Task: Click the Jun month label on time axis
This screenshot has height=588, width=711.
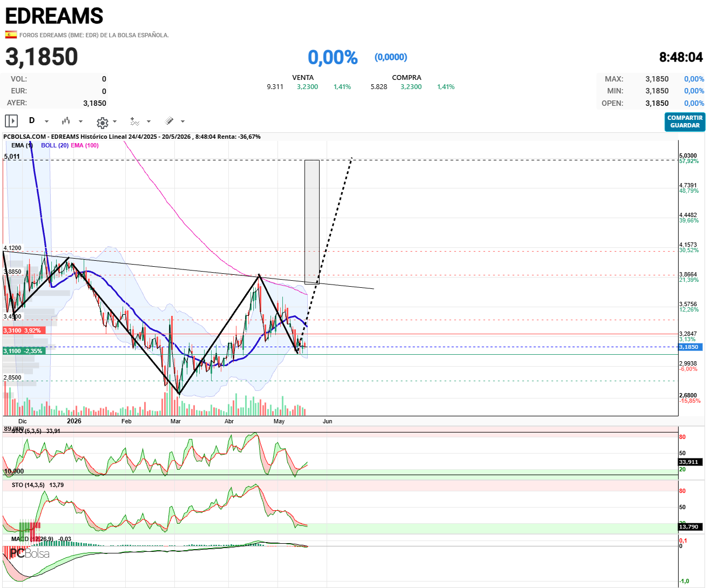Action: click(328, 421)
